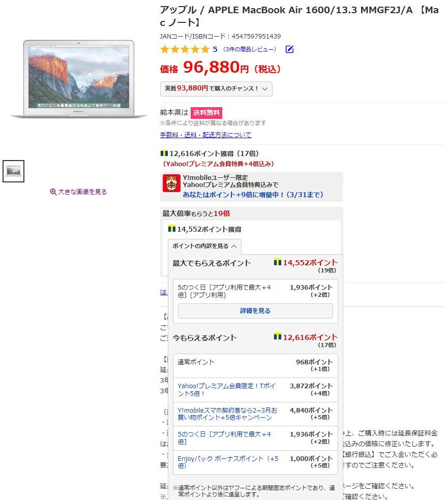
Task: Expand 実質93,880円で購入のチャンス dropdown
Action: click(216, 88)
